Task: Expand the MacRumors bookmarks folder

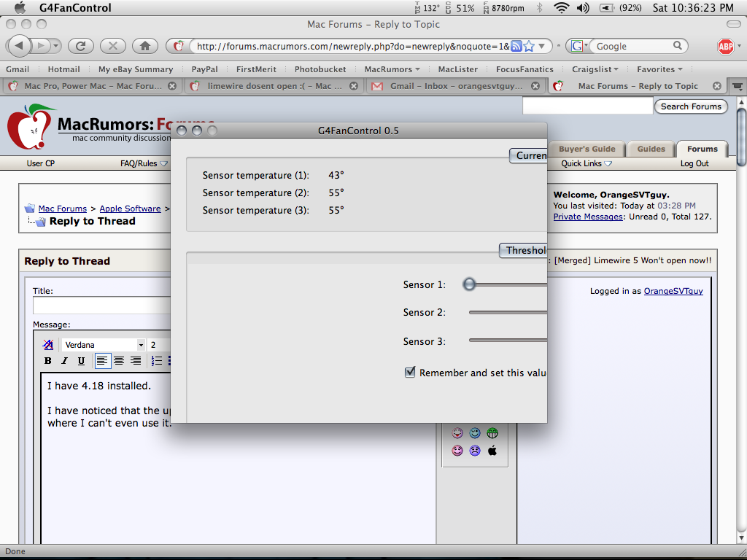Action: 392,69
